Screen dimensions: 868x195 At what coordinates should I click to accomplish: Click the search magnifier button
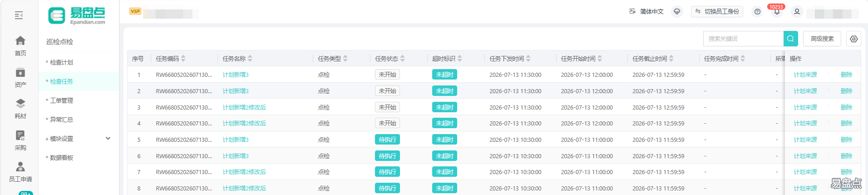click(x=790, y=39)
